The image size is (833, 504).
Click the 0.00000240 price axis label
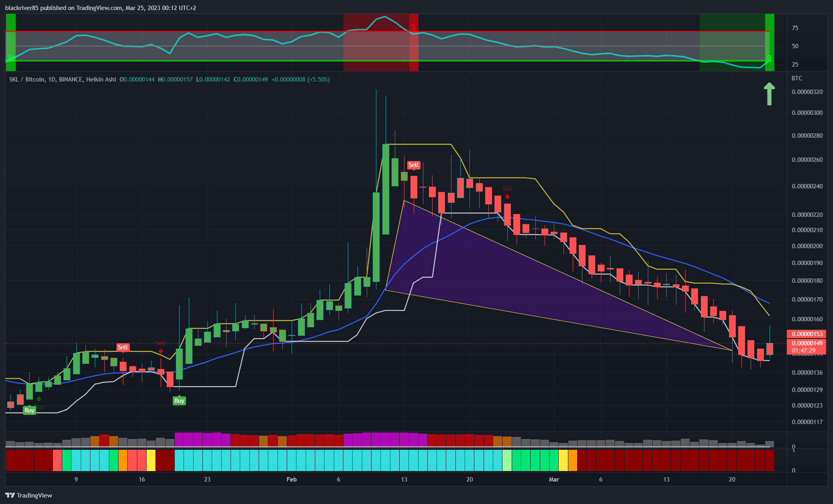[807, 186]
